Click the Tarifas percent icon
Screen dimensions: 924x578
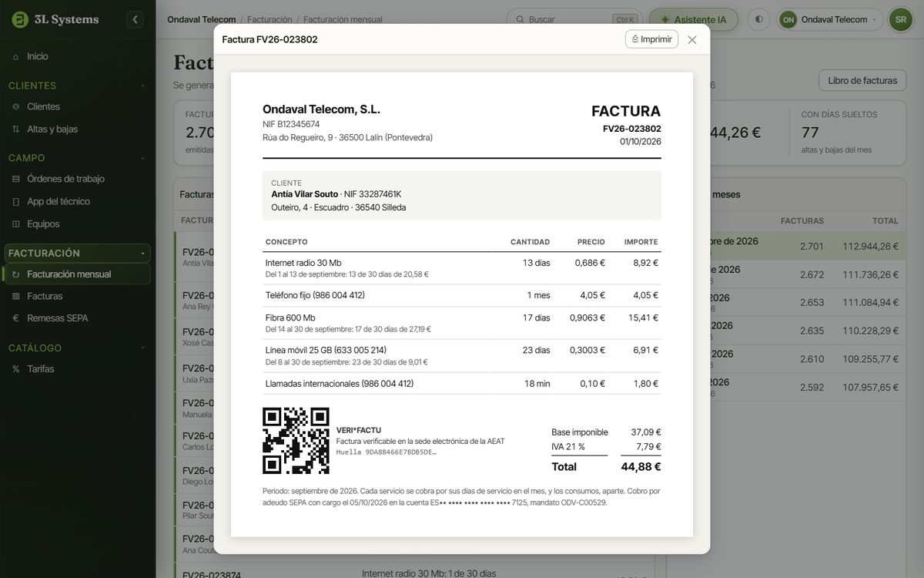(16, 369)
